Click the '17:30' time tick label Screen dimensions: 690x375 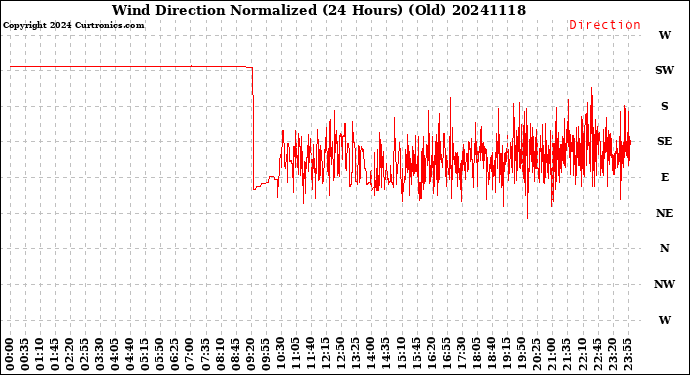click(461, 355)
